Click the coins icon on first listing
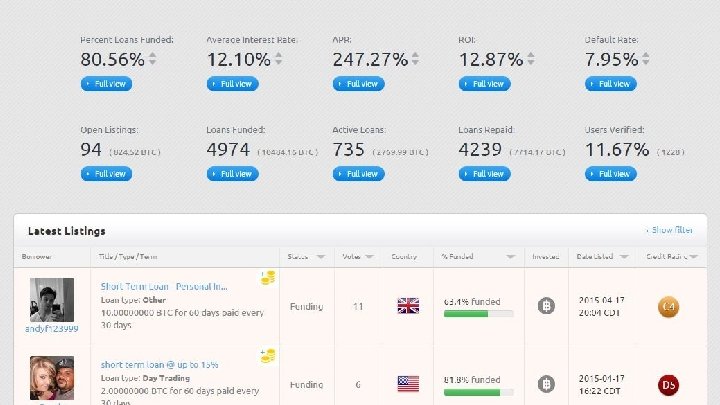The image size is (720, 405). point(268,278)
